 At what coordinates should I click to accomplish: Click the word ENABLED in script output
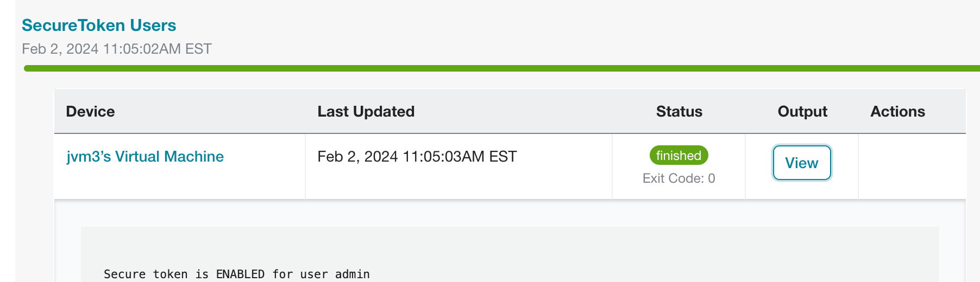[x=240, y=274]
